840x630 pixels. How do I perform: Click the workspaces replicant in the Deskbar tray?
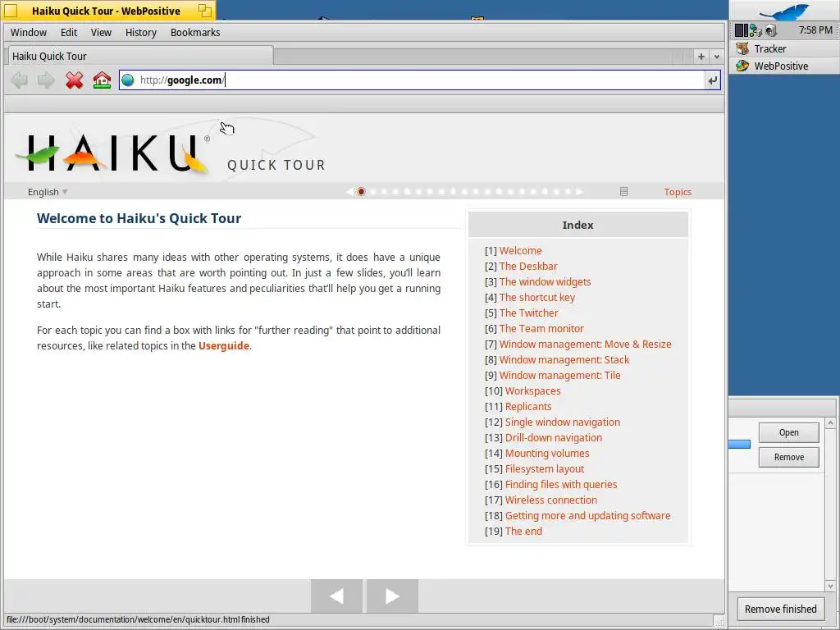pyautogui.click(x=741, y=30)
